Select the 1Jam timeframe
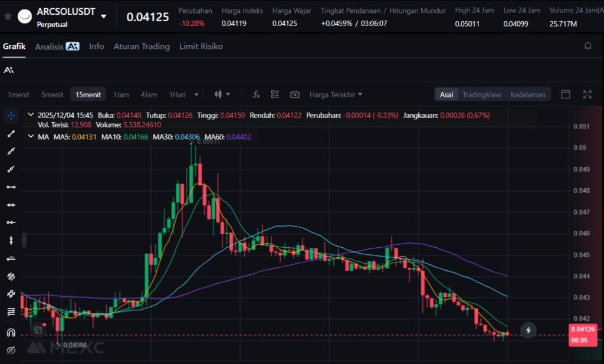Viewport: 604px width, 364px height. 121,94
